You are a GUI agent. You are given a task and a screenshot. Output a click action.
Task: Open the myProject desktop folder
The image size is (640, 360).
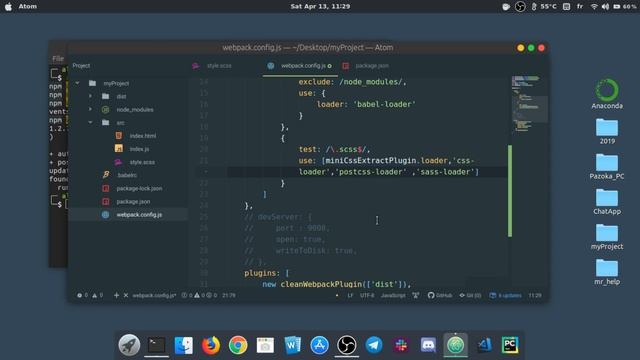(x=607, y=236)
